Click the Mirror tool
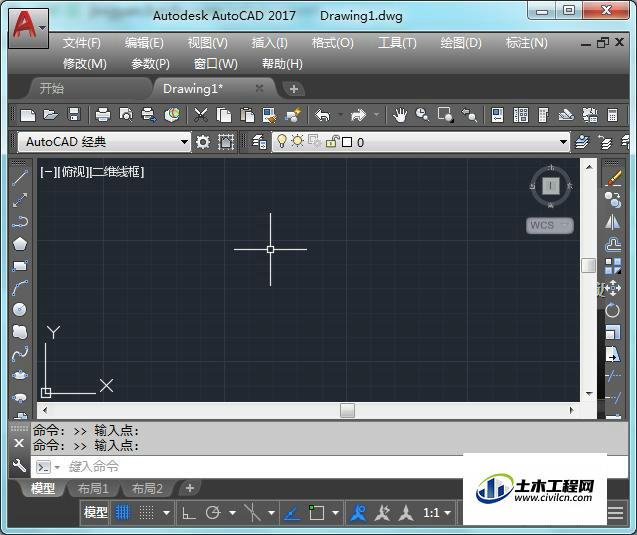Viewport: 637px width, 535px height. [x=613, y=222]
